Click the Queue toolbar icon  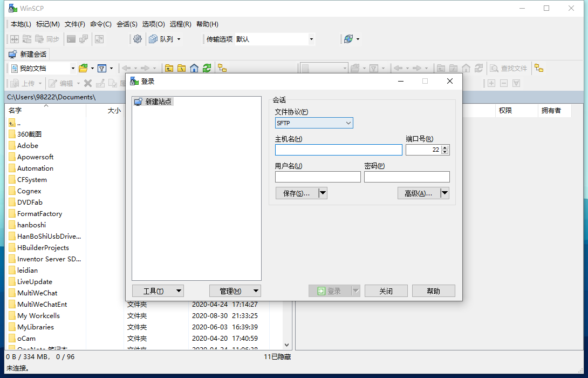pyautogui.click(x=153, y=39)
